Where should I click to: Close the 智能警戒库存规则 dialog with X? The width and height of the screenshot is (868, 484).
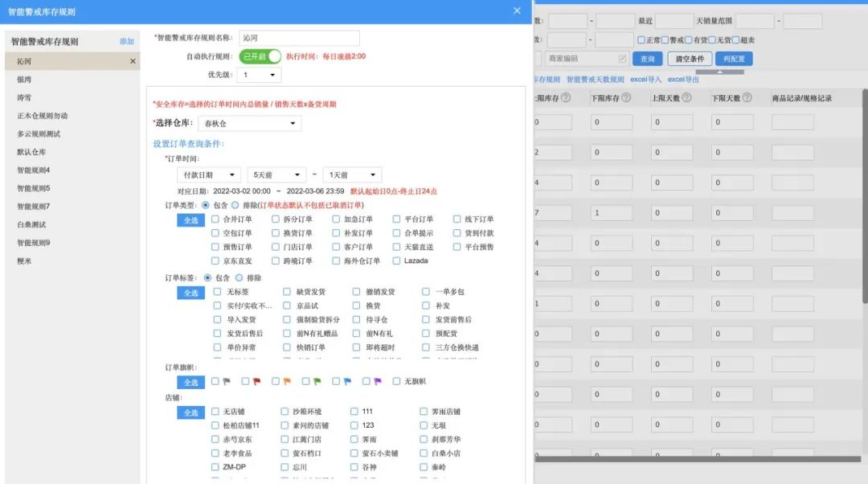click(x=517, y=10)
